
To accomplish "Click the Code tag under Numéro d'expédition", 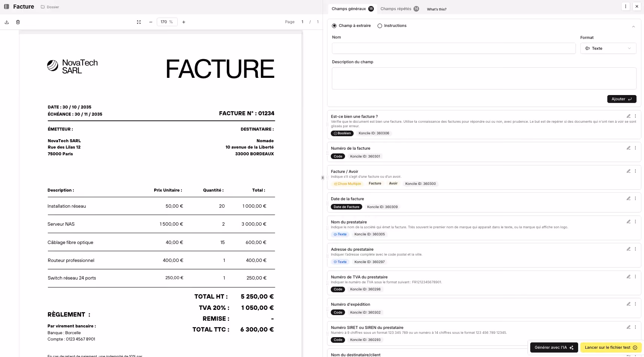I will [x=338, y=312].
